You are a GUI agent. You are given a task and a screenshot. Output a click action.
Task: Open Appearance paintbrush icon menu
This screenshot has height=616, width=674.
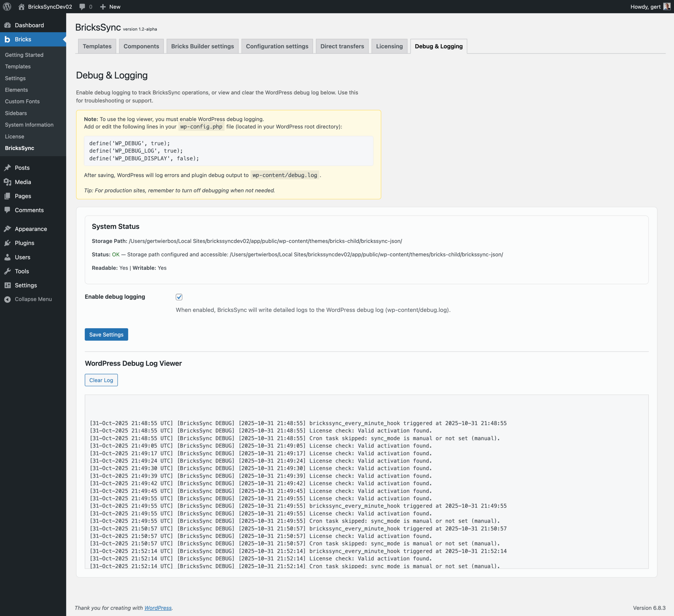pyautogui.click(x=7, y=229)
